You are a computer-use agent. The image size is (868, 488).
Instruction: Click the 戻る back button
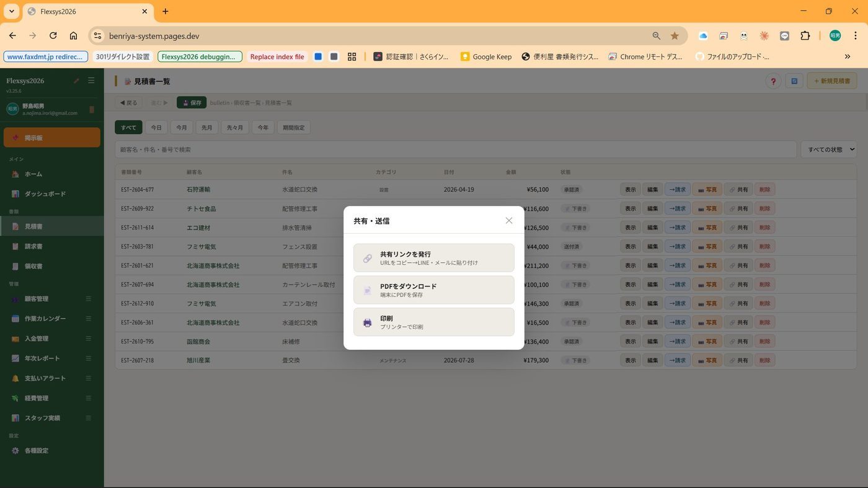(x=129, y=102)
